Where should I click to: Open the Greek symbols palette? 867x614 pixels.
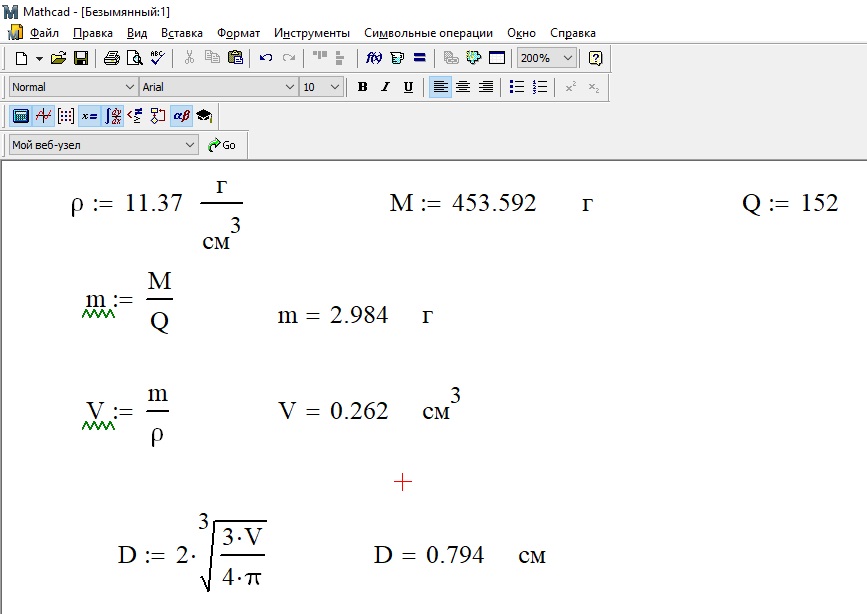point(181,116)
